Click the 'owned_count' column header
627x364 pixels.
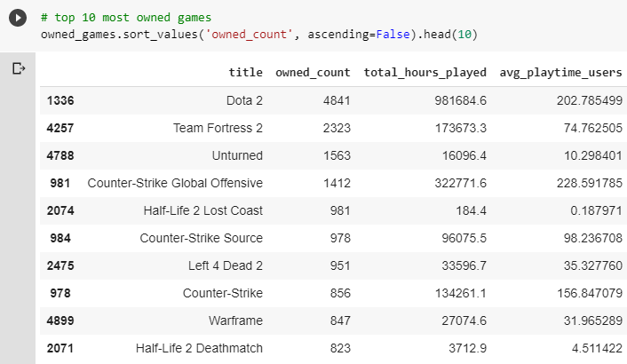[313, 72]
